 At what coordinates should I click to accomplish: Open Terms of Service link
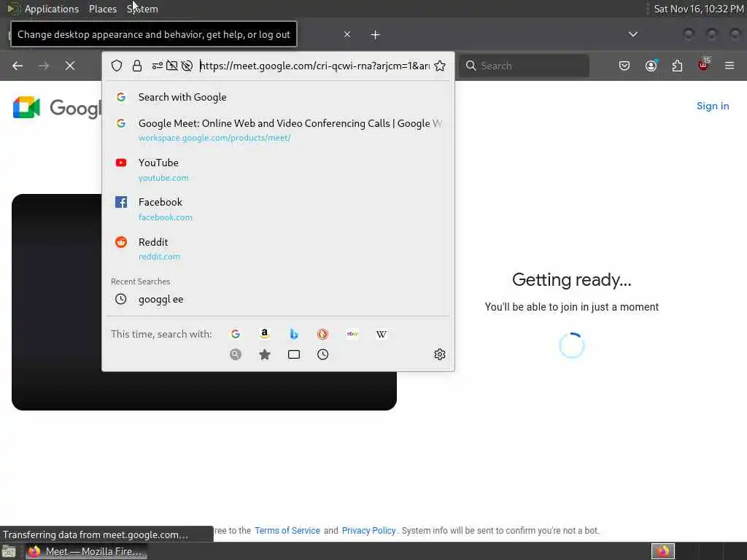(287, 531)
